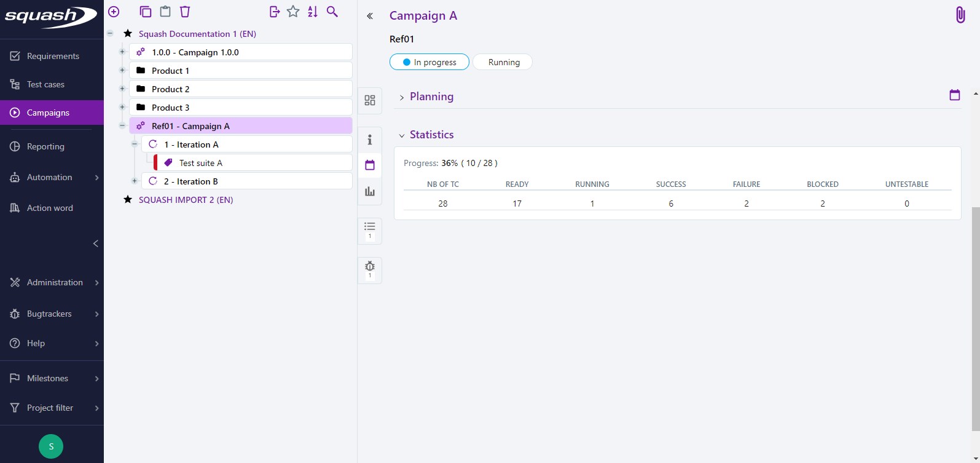Image resolution: width=980 pixels, height=463 pixels.
Task: Open the issues bug icon tab
Action: (370, 267)
